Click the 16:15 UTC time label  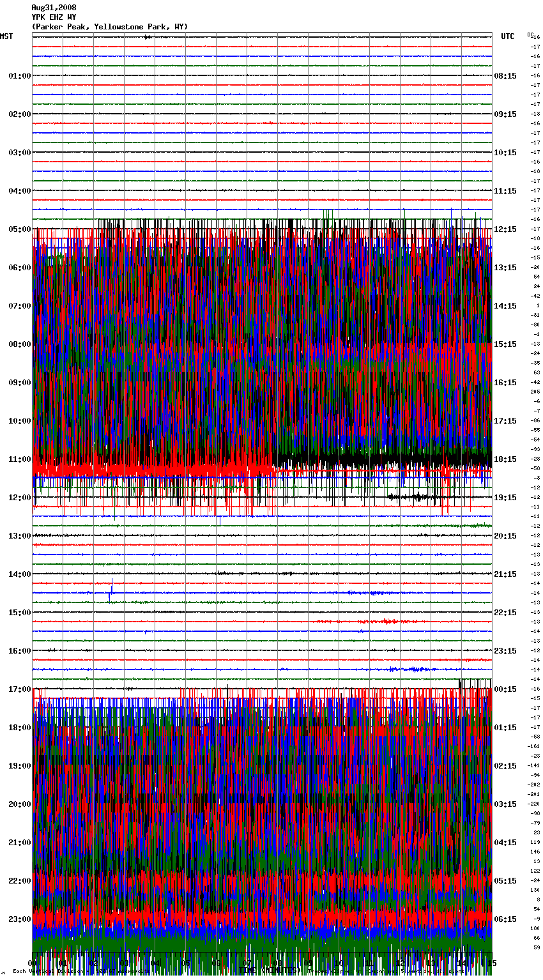(x=505, y=383)
